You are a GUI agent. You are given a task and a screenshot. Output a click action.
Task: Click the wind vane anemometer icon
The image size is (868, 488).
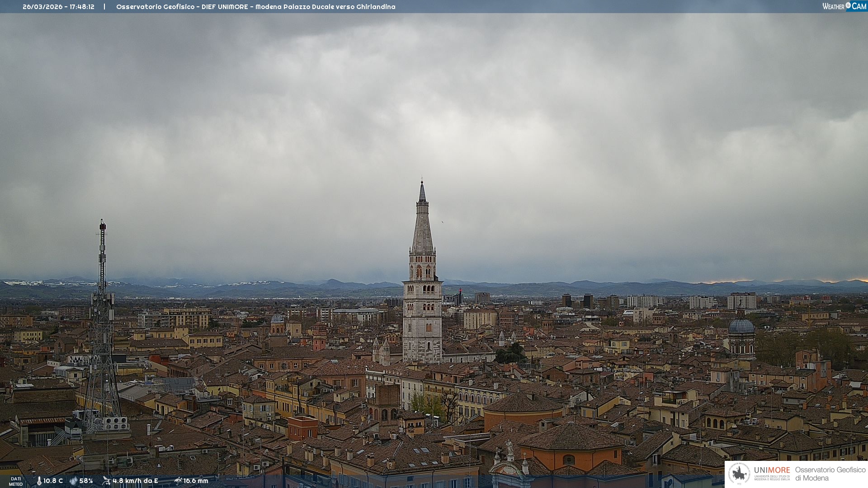106,481
